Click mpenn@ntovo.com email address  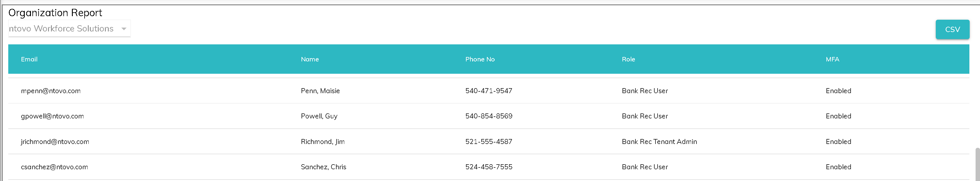(x=51, y=91)
